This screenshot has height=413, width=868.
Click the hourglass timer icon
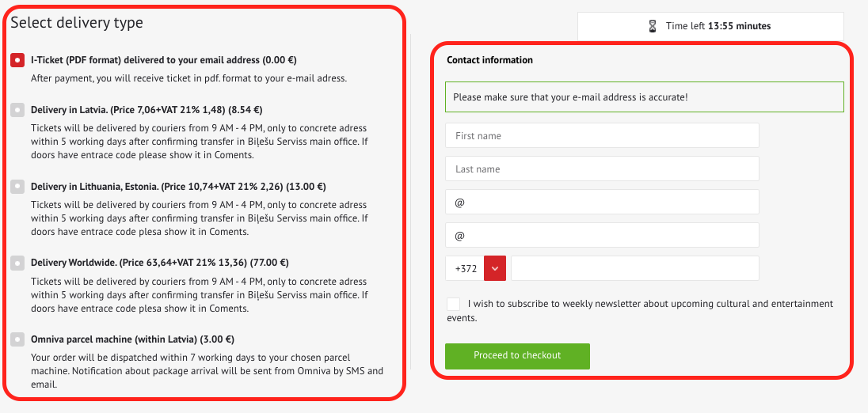(653, 26)
